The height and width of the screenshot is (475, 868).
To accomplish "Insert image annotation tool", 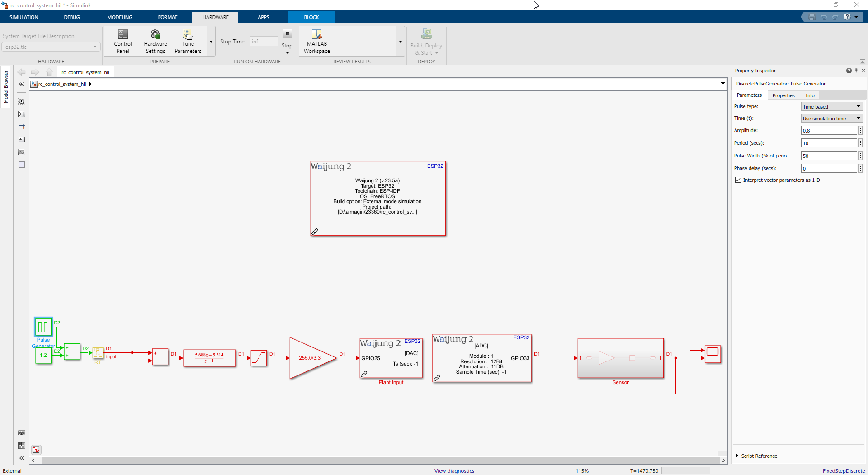I will click(22, 152).
